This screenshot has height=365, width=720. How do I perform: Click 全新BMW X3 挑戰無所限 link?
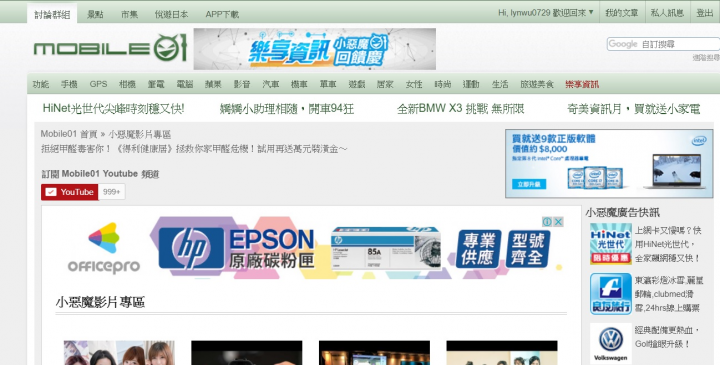(x=461, y=108)
